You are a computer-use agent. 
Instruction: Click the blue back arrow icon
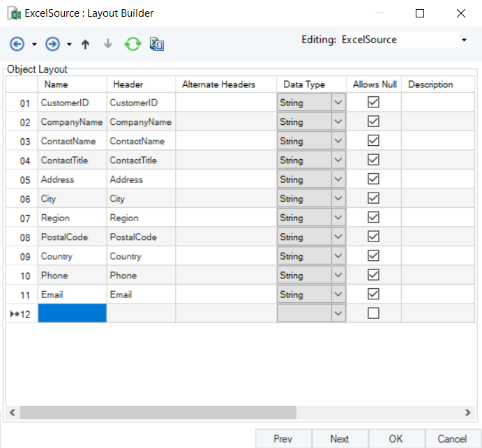point(17,44)
